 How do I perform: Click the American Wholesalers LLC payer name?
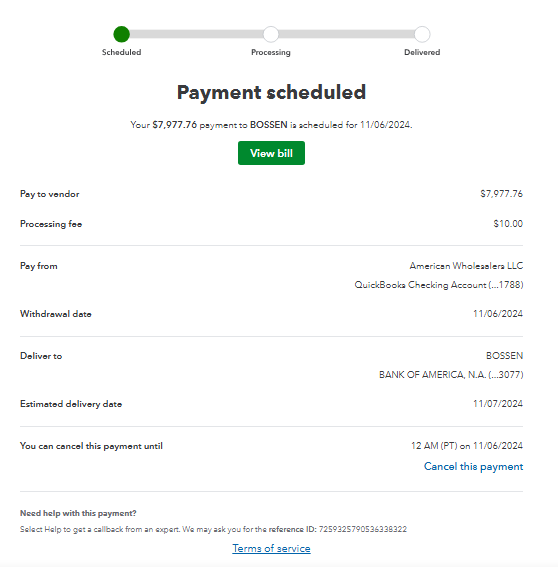coord(466,266)
